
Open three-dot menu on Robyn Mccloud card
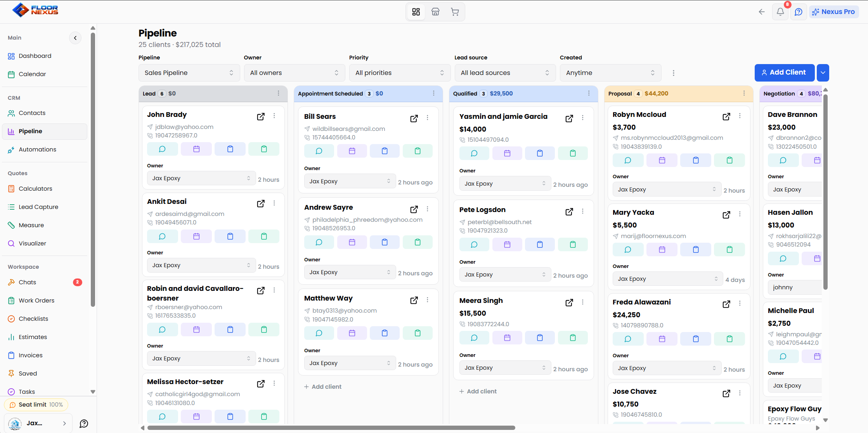[740, 116]
